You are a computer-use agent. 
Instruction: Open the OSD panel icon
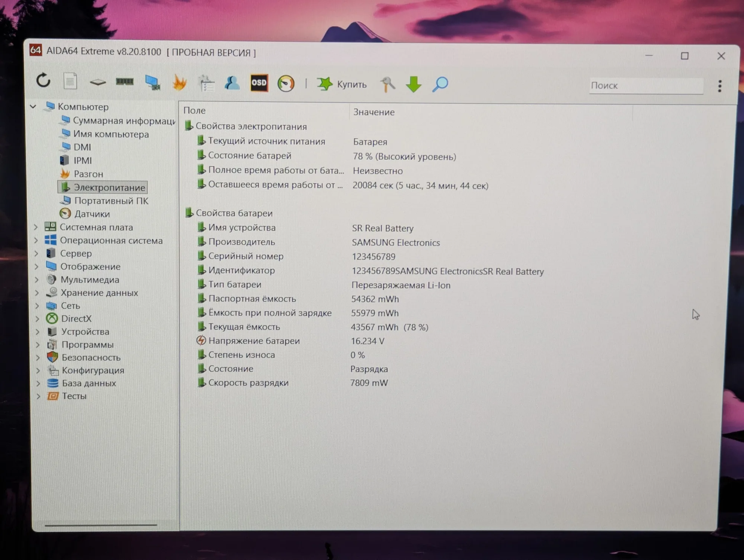259,83
